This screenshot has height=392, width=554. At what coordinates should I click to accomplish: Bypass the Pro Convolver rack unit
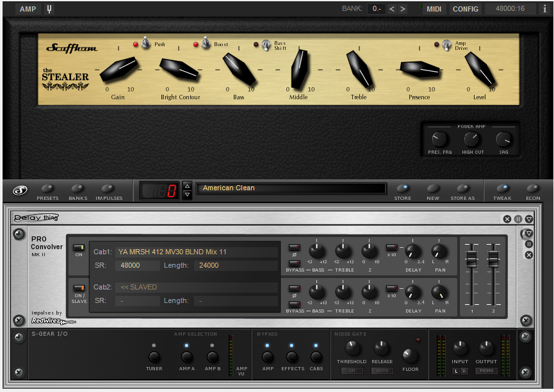[529, 244]
